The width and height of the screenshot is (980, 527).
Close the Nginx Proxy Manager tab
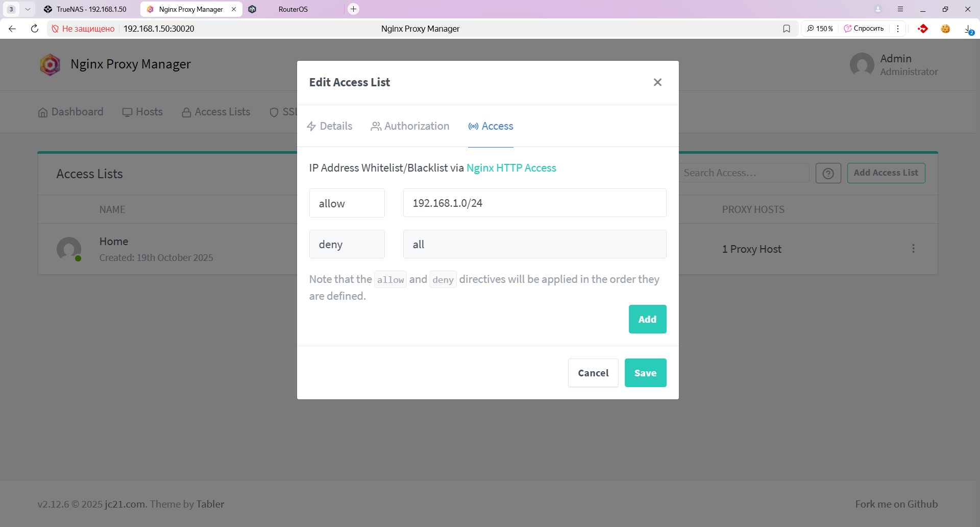(234, 9)
